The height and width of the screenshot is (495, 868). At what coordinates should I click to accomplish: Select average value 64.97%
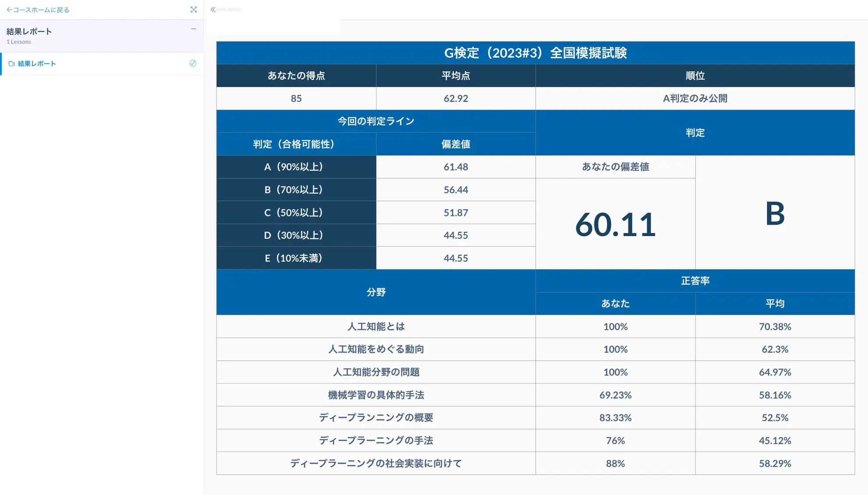click(775, 372)
